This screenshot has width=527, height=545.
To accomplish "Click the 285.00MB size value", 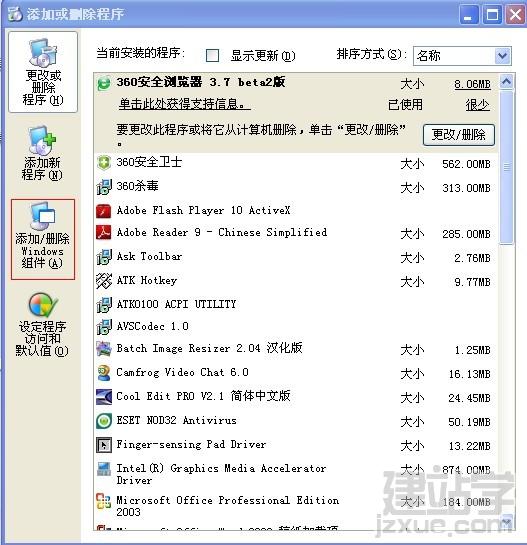I will (x=466, y=234).
